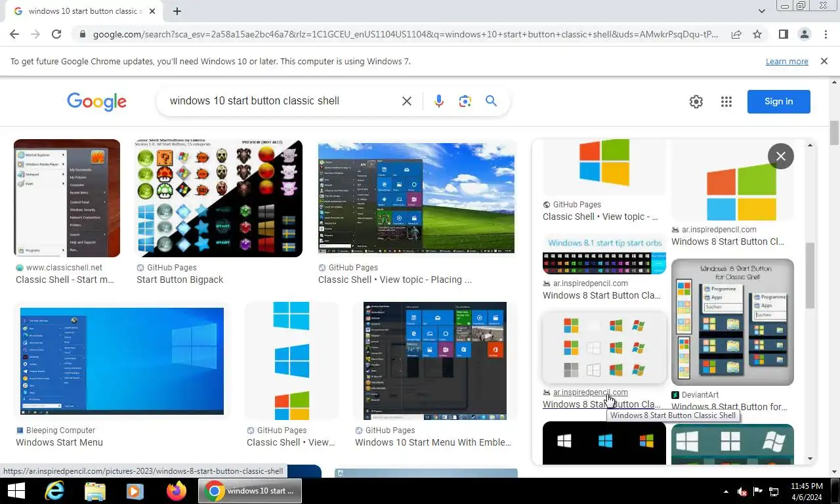Launch Windows Media Player from taskbar
Viewport: 840px width, 504px height.
point(135,491)
